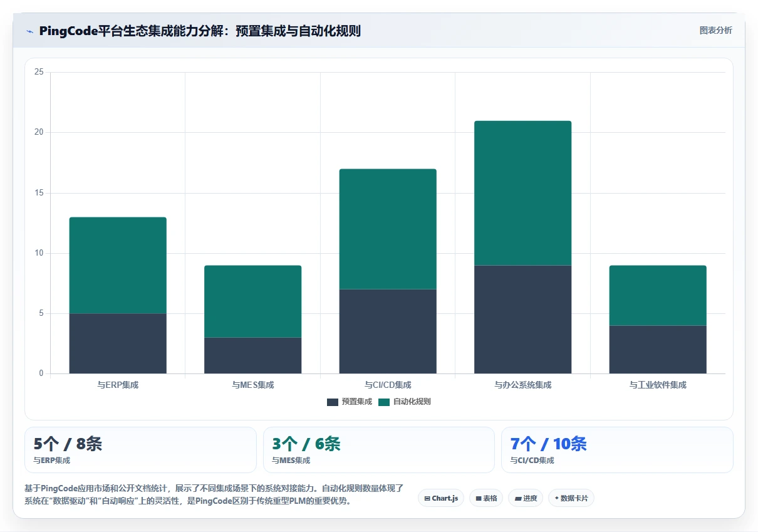Click the dark segment of 与MES集成 bar

253,355
